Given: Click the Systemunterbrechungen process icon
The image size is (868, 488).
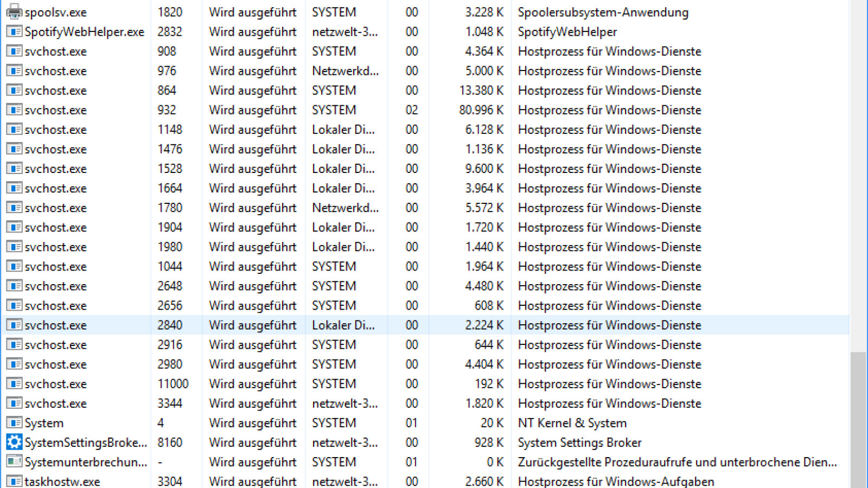Looking at the screenshot, I should [x=14, y=462].
